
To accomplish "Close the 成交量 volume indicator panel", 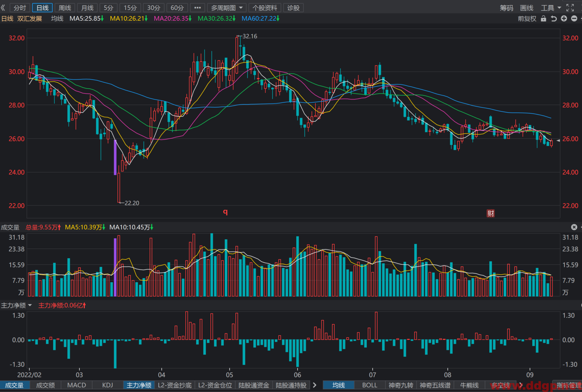I will 574,227.
